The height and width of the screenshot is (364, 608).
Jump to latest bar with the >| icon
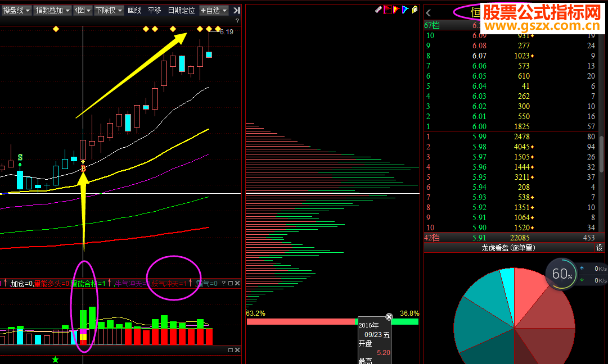(x=237, y=11)
